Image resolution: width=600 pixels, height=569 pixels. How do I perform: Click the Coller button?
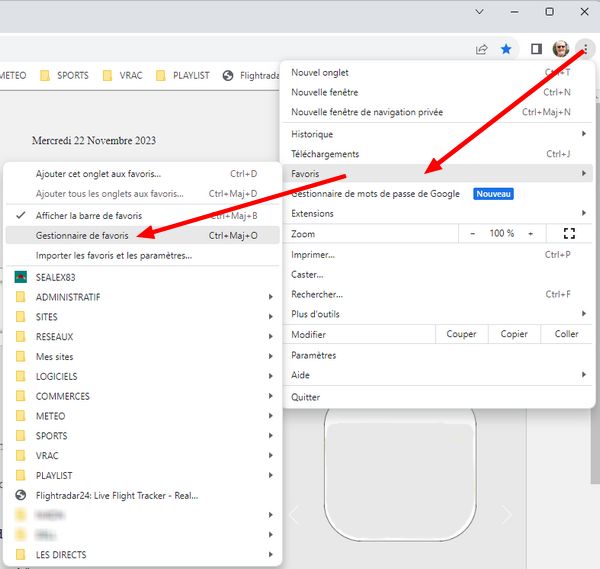click(x=567, y=334)
